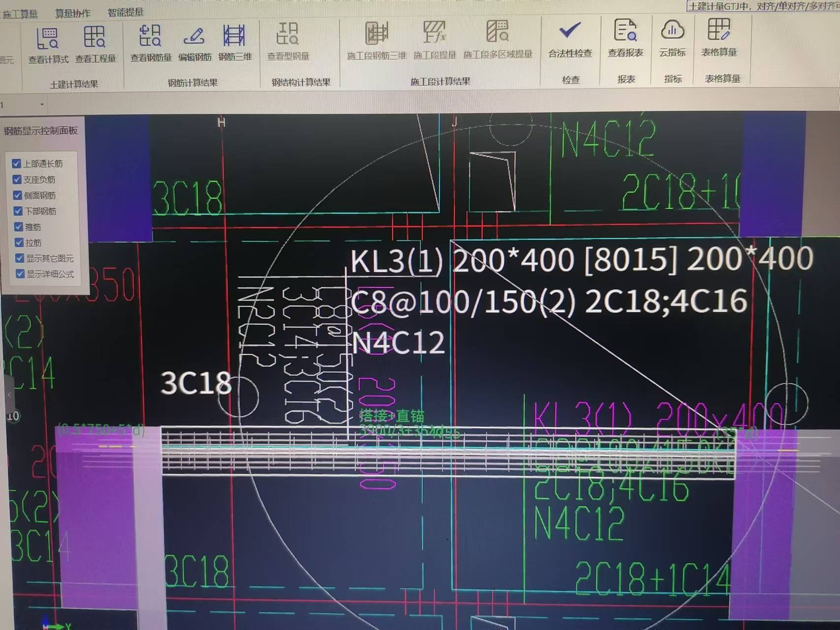The height and width of the screenshot is (630, 840).
Task: Switch to 施工算量 tab
Action: tap(20, 14)
